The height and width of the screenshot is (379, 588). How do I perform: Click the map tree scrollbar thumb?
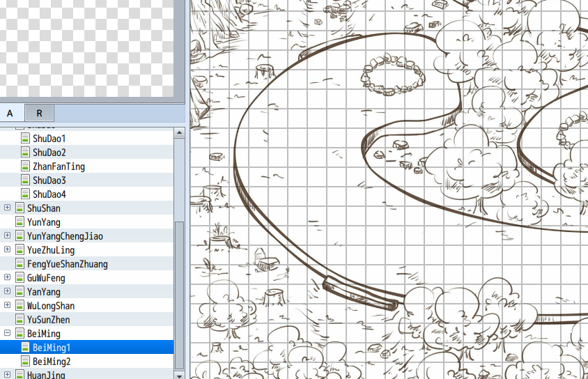coord(179,295)
